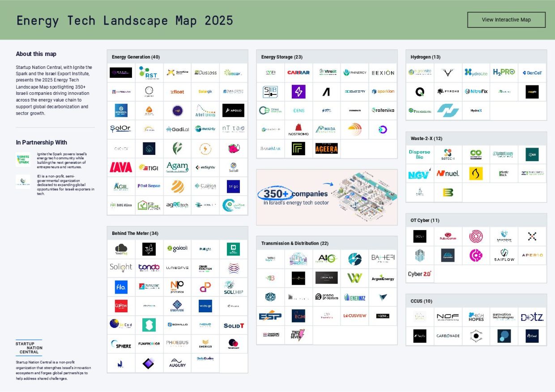Image resolution: width=555 pixels, height=392 pixels.
Task: Click the SOLCHIP logo
Action: tap(233, 287)
